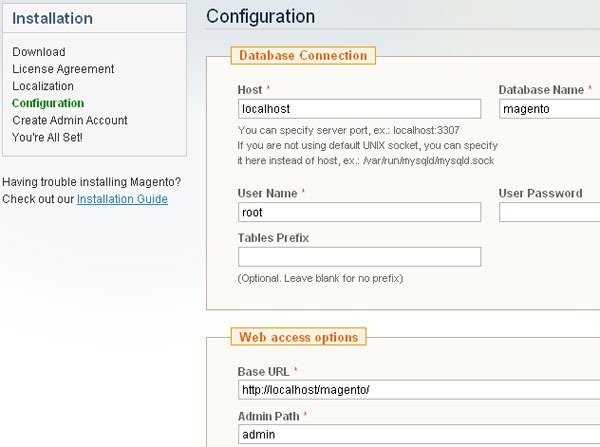600x447 pixels.
Task: Click the 'You can specify server port' hint
Action: click(x=349, y=130)
